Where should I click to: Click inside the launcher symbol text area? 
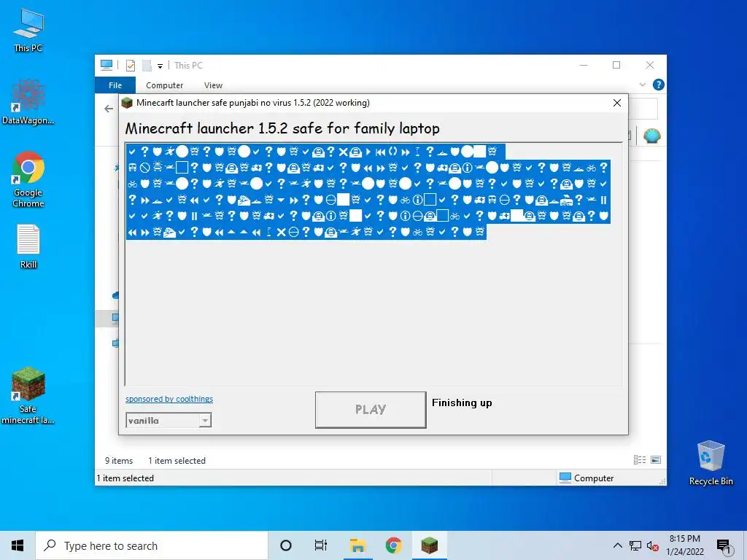click(373, 264)
